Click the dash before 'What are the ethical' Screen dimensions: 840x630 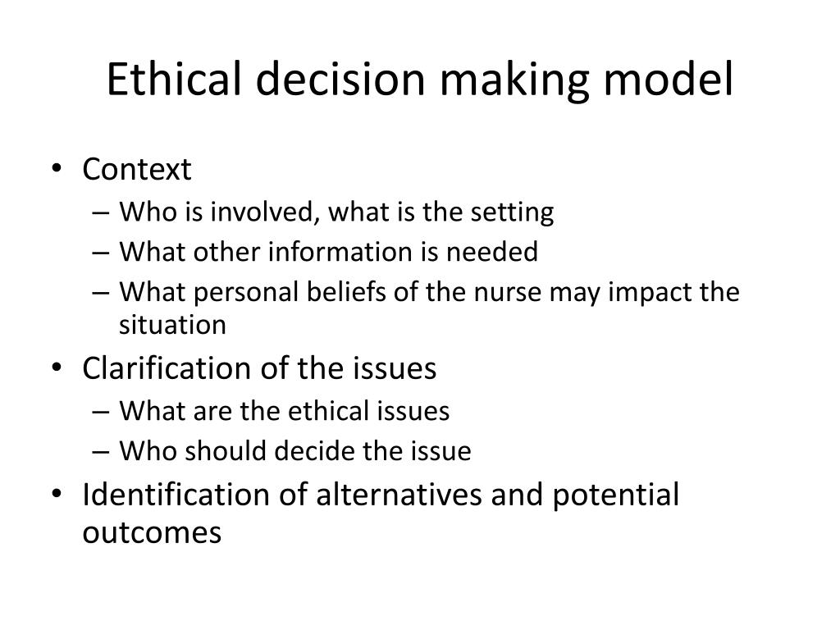(101, 412)
